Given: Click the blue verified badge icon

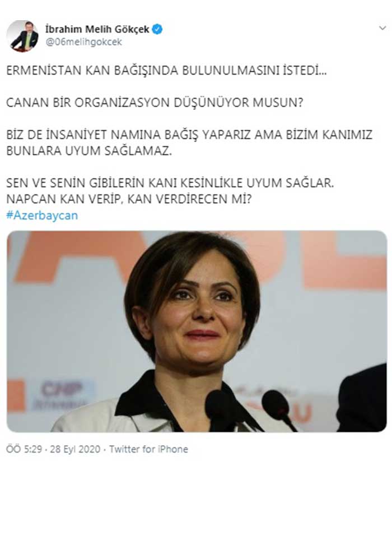Looking at the screenshot, I should click(x=157, y=29).
